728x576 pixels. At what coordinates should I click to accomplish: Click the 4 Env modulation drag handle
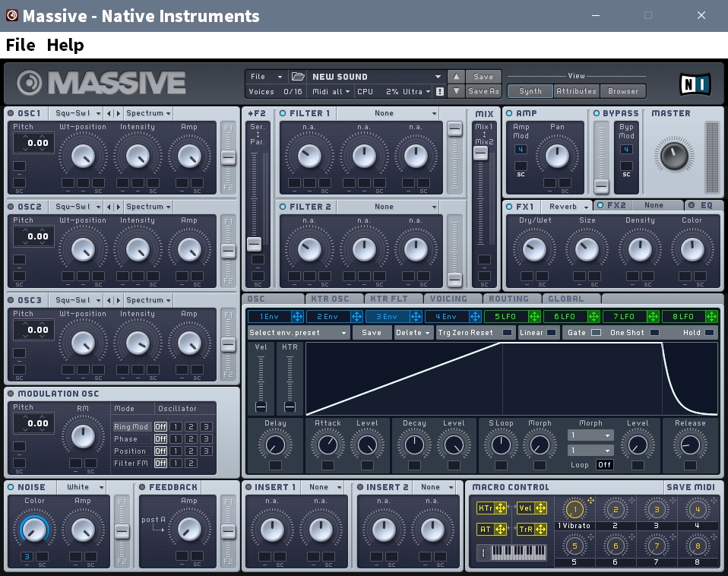[x=475, y=317]
